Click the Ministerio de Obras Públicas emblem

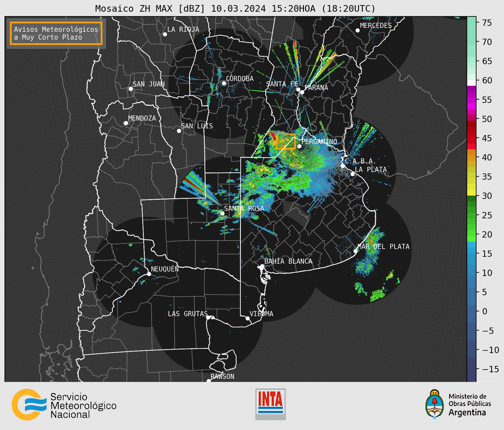(458, 404)
